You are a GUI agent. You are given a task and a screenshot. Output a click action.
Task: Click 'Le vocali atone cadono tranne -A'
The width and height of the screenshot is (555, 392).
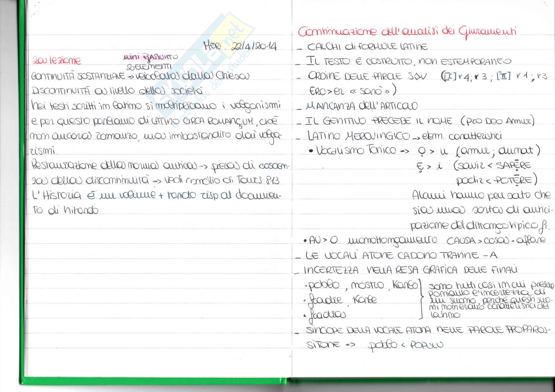point(401,255)
